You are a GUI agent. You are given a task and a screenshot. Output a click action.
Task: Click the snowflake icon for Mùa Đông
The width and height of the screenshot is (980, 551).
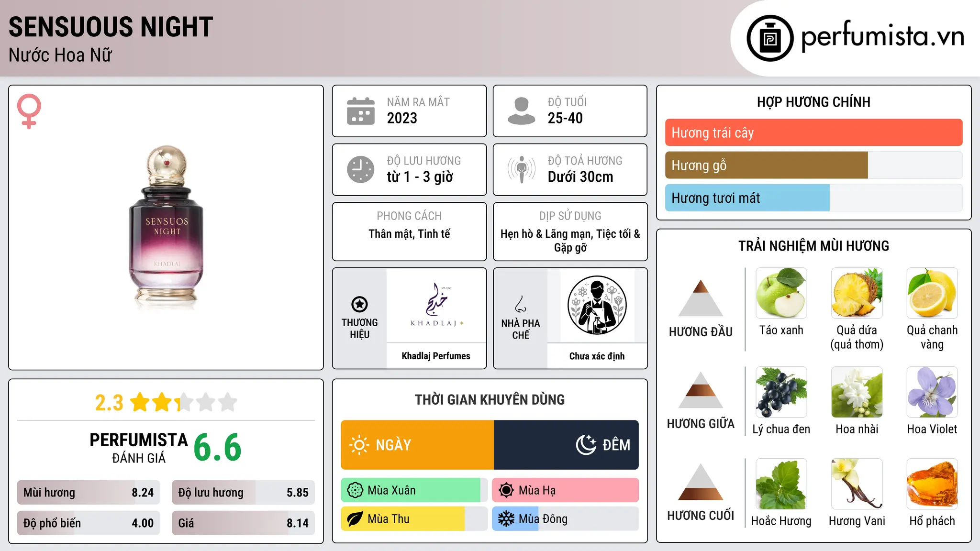pos(506,519)
